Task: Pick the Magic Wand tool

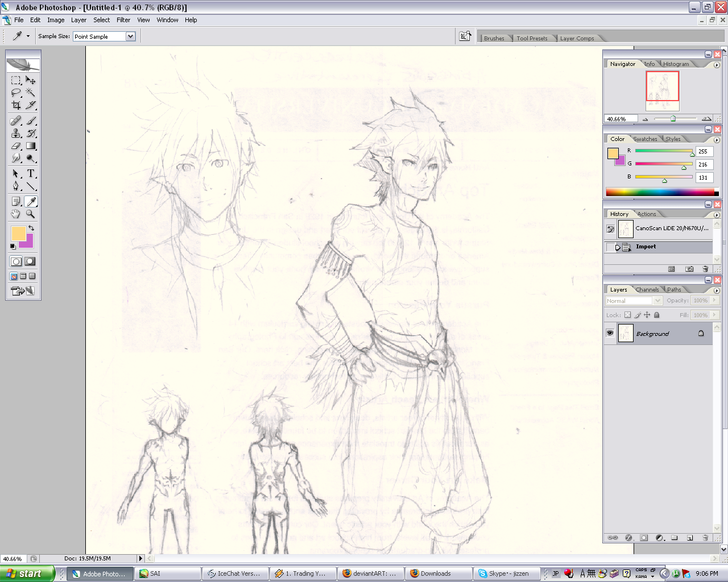Action: click(31, 93)
